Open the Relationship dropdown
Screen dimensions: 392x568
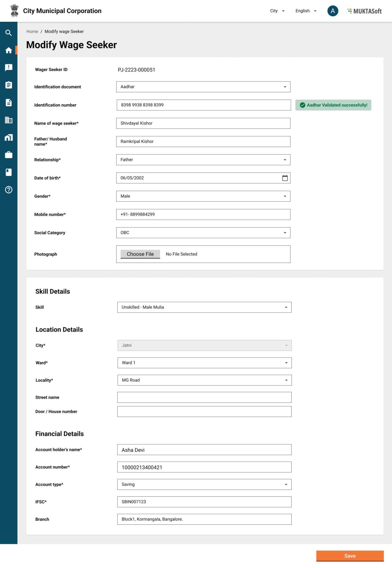click(203, 160)
